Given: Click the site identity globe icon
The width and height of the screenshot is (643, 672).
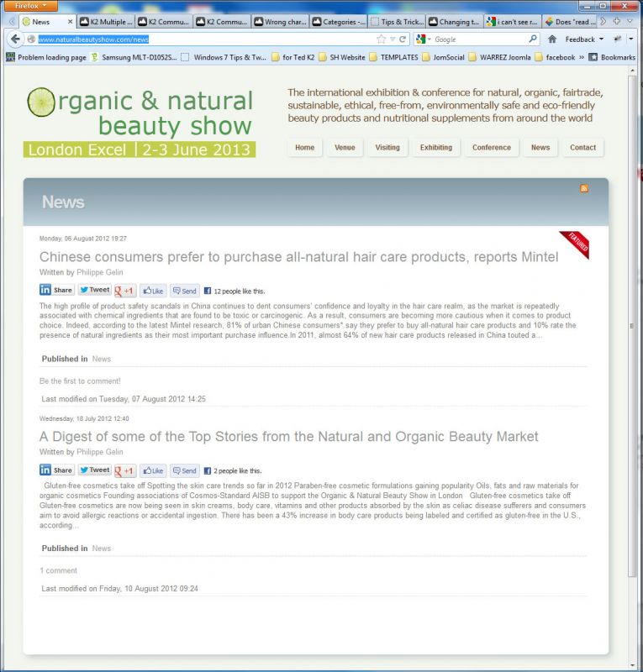Looking at the screenshot, I should click(x=31, y=39).
